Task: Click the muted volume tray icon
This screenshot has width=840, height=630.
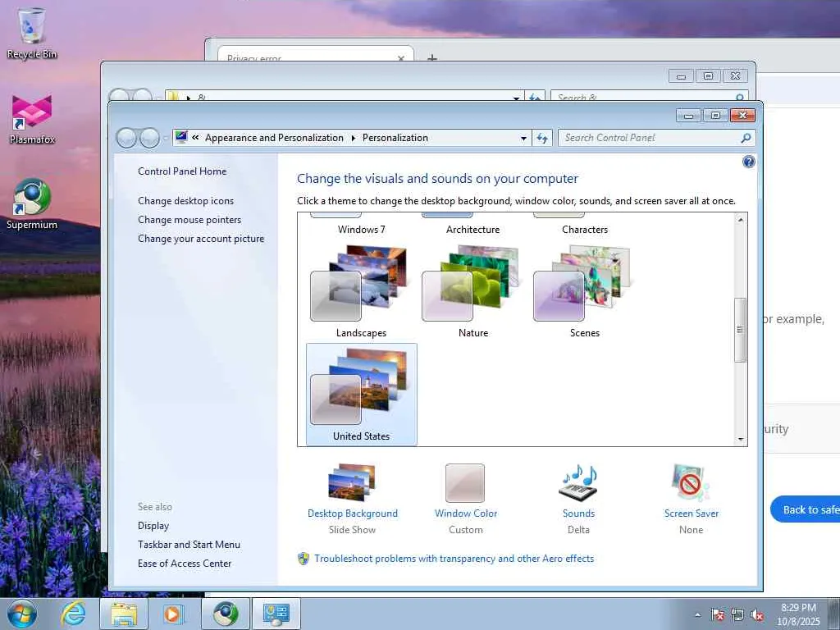Action: [757, 614]
